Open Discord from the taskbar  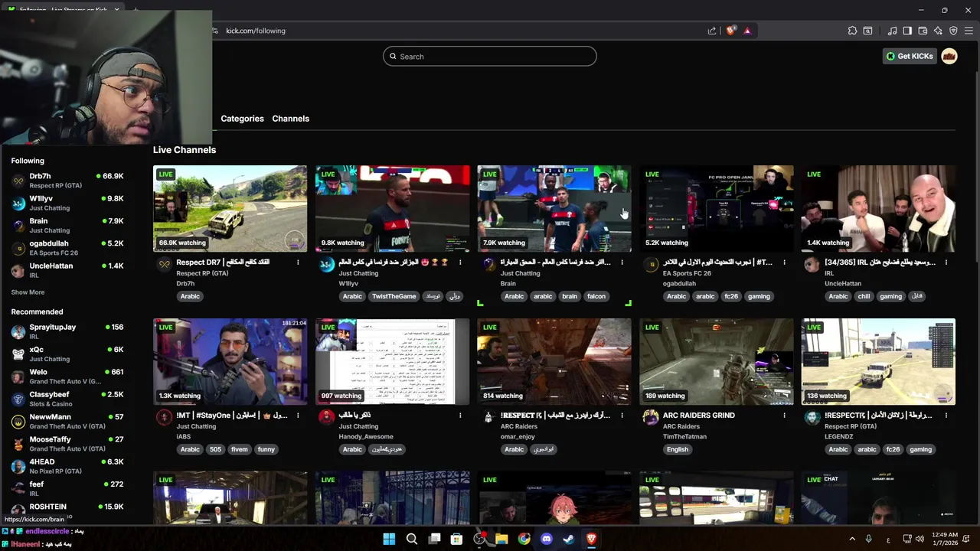click(x=547, y=539)
